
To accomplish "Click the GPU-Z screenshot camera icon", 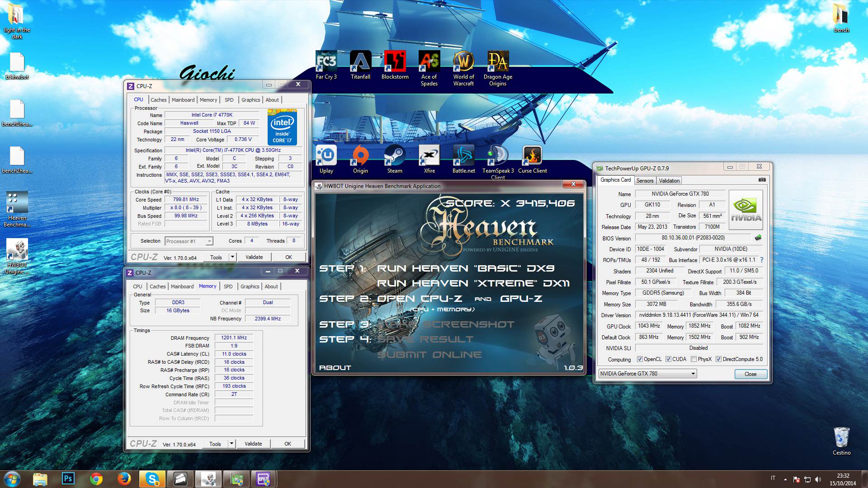I will [762, 180].
